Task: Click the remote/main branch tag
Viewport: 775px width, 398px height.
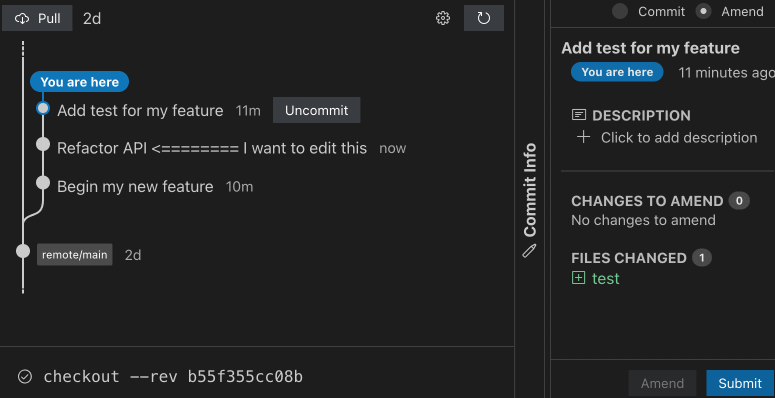Action: pyautogui.click(x=75, y=255)
